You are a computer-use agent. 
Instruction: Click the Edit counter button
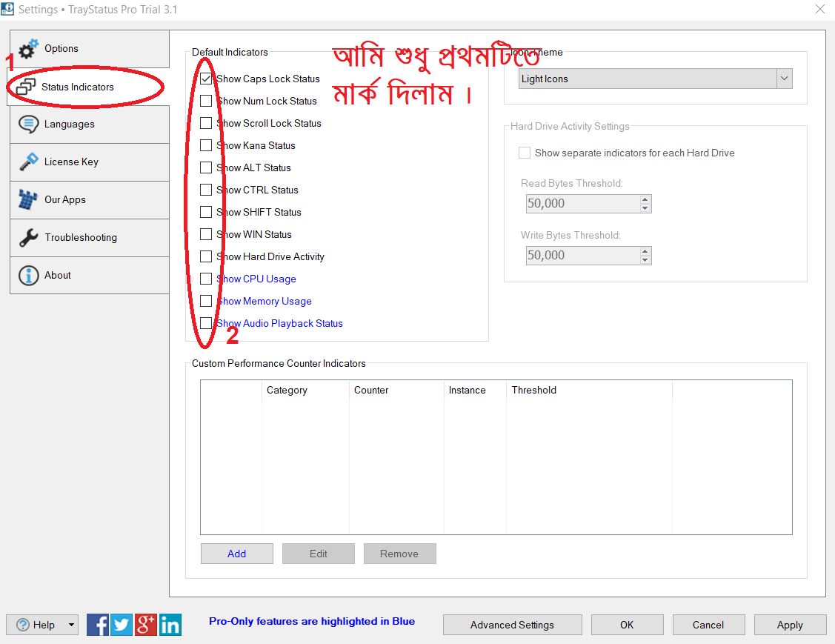pos(319,554)
